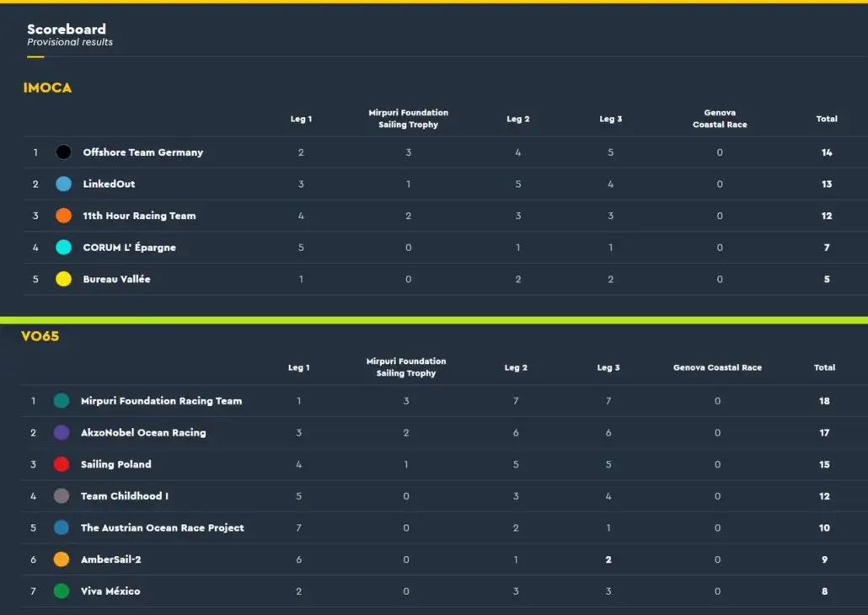Click the black Offshore Team Germany color dot
Image resolution: width=868 pixels, height=615 pixels.
click(64, 152)
